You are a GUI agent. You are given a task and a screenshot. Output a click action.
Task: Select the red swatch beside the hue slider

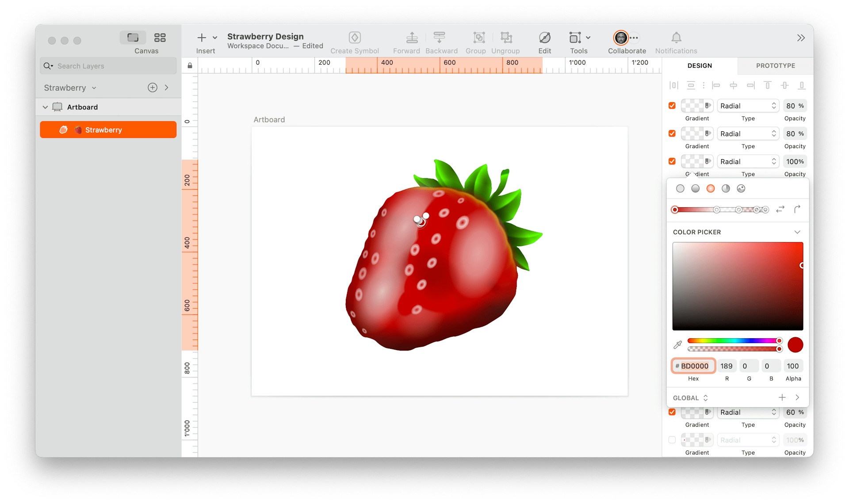(795, 344)
